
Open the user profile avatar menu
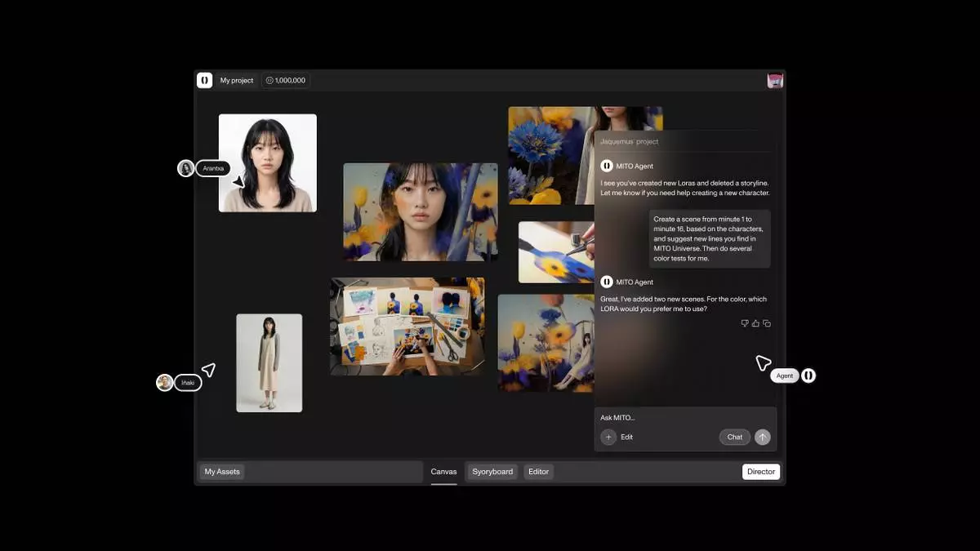tap(775, 80)
